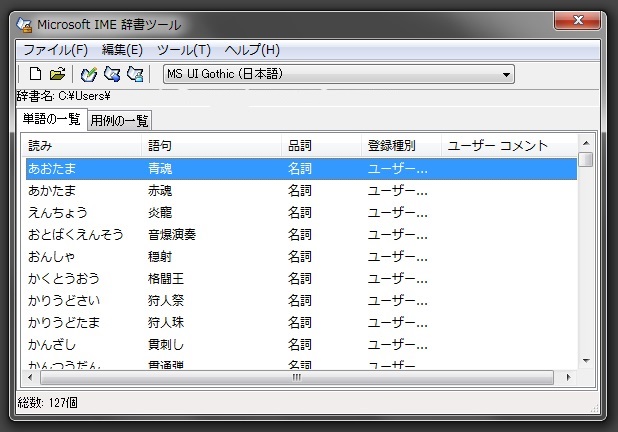Close the Microsoft IME 辞書ツール window

pyautogui.click(x=578, y=20)
